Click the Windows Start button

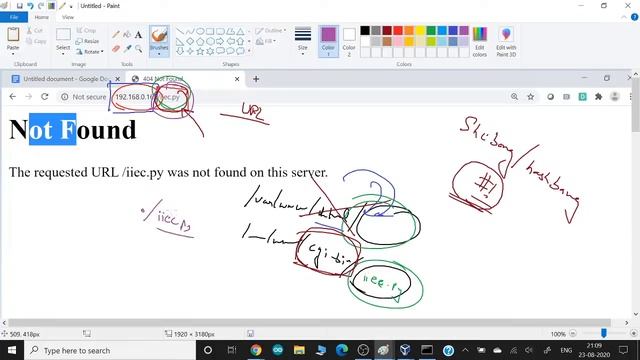pos(11,350)
